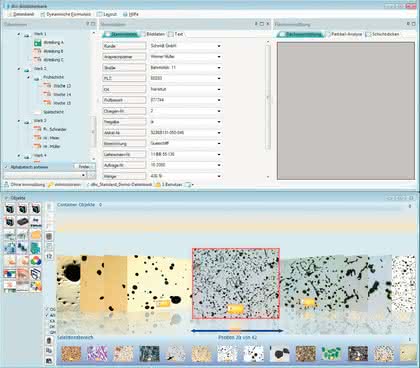Select the 'Aa' text object icon

(36, 222)
